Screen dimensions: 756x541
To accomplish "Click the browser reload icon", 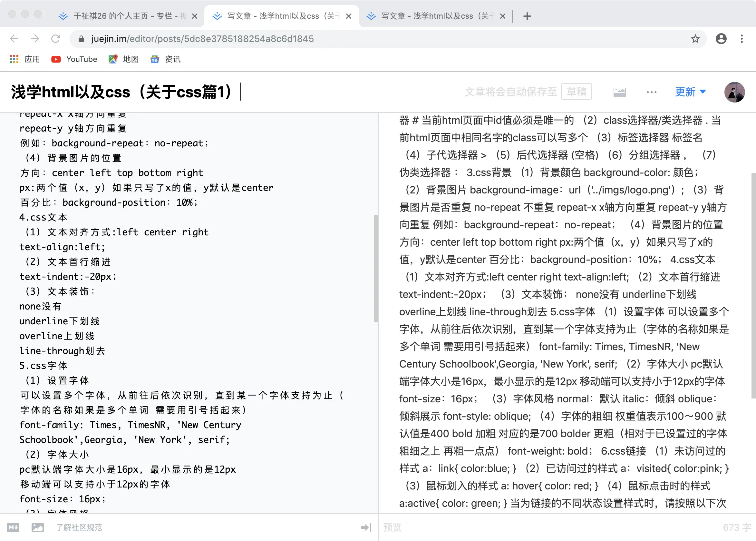I will 56,39.
